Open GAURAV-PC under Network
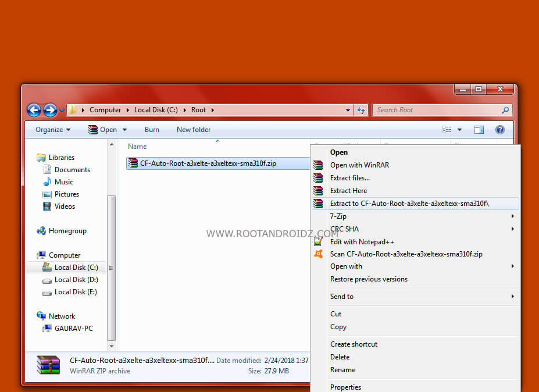 67,329
